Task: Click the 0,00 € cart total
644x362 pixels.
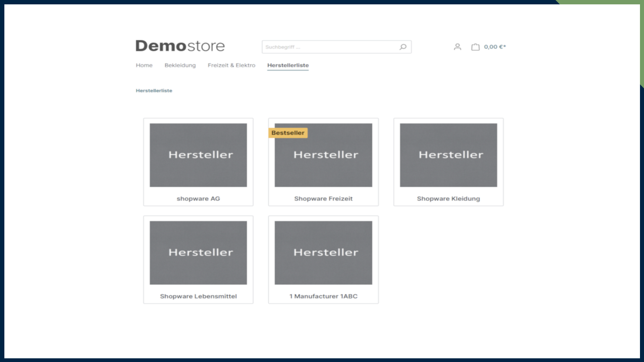Action: [495, 47]
